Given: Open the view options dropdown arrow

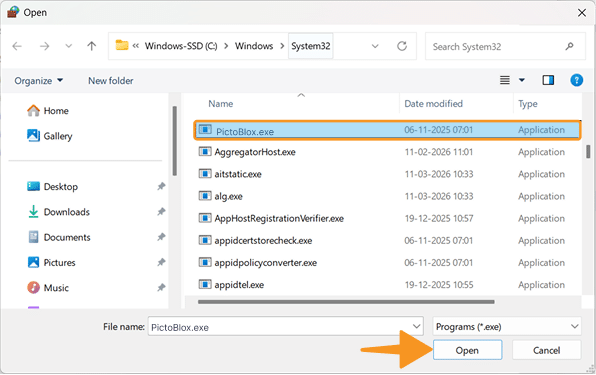Looking at the screenshot, I should click(x=522, y=80).
